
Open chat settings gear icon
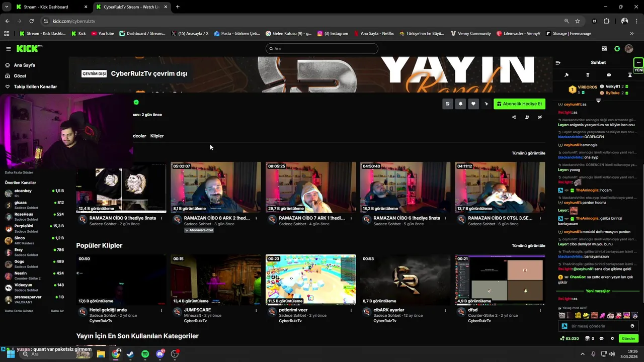612,339
